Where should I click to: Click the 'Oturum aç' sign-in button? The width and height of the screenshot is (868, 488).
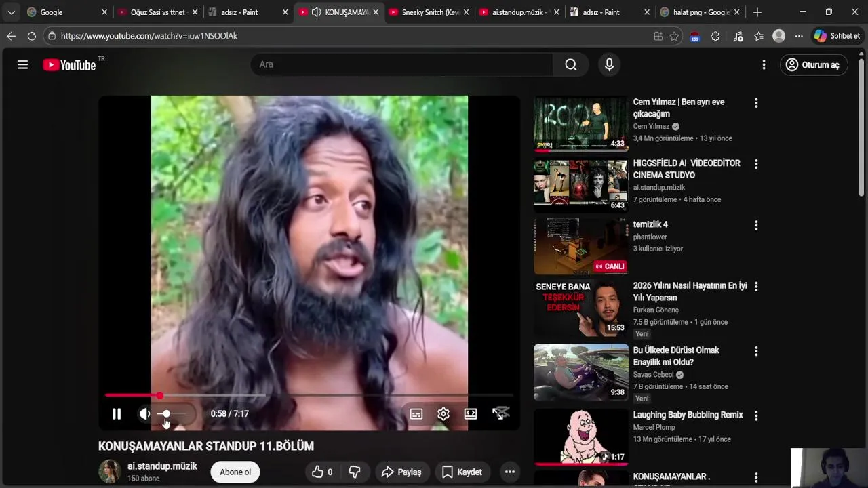pyautogui.click(x=813, y=65)
